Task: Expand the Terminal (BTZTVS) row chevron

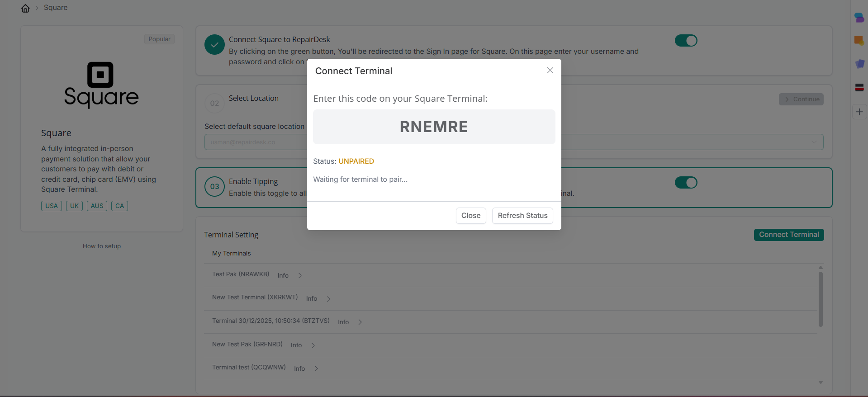Action: pos(360,322)
